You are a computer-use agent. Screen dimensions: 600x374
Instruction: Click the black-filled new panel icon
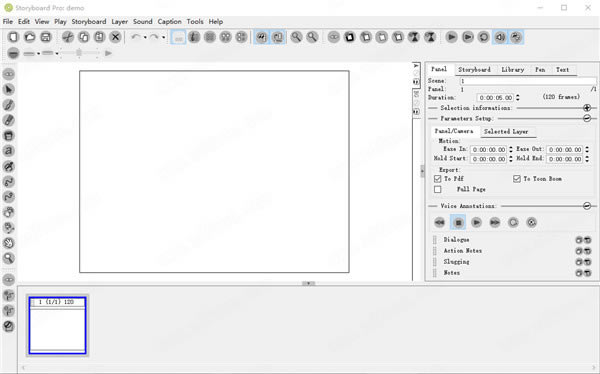pos(350,37)
